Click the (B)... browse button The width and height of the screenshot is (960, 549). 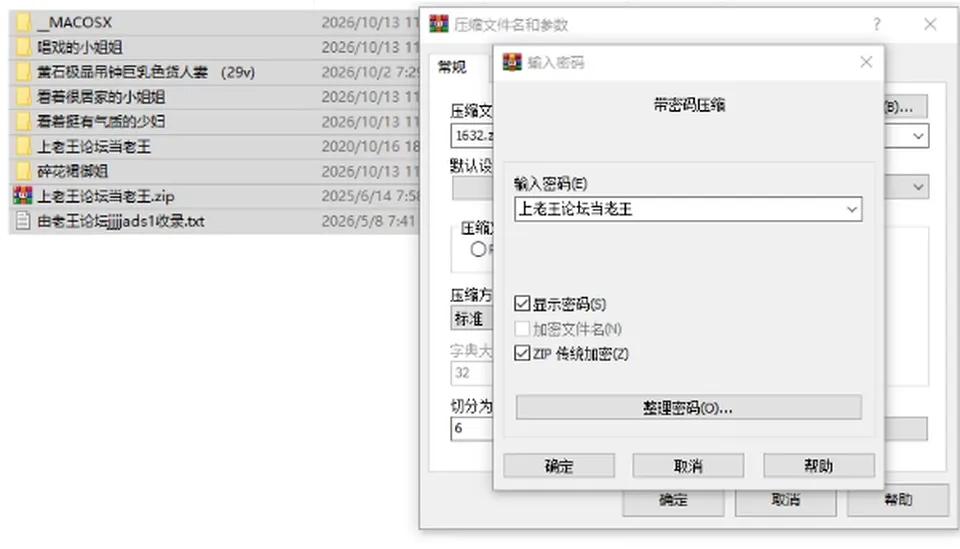pyautogui.click(x=906, y=106)
